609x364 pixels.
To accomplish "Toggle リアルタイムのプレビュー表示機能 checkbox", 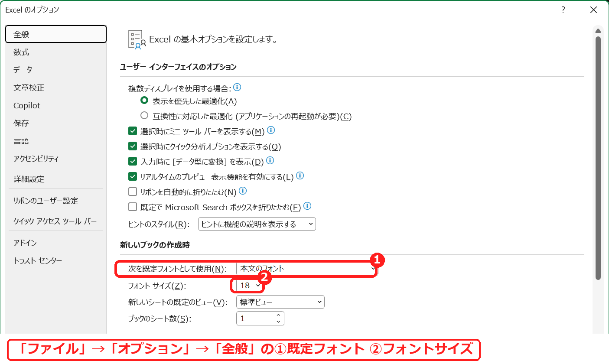I will [133, 177].
